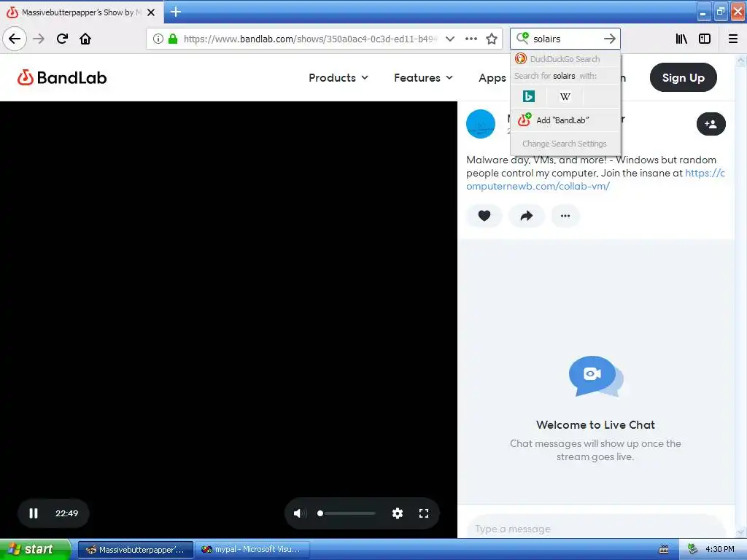The image size is (747, 560).
Task: Click the page vertical scrollbar
Action: click(x=741, y=295)
